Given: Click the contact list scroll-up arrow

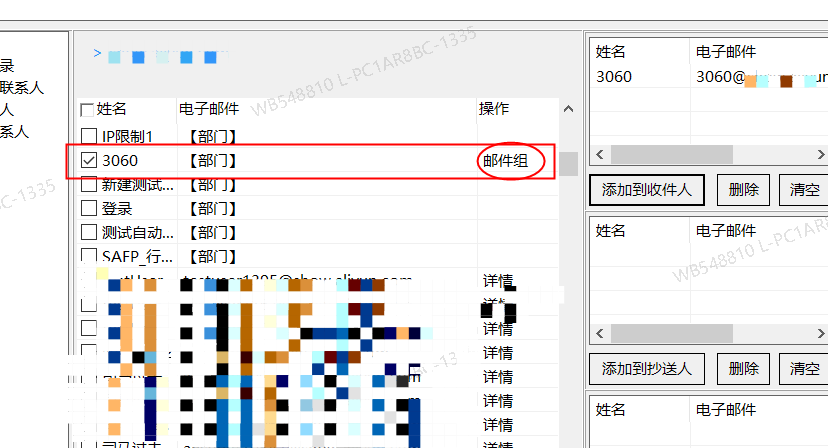Looking at the screenshot, I should click(568, 109).
